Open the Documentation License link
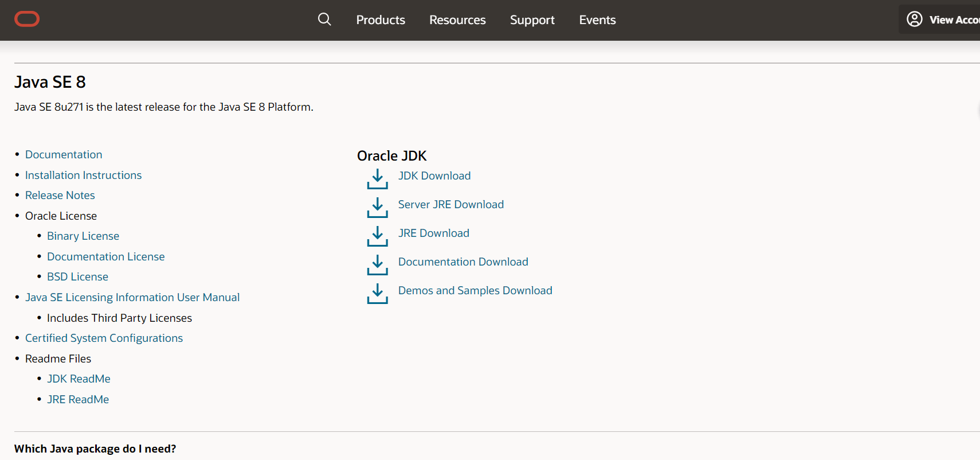The width and height of the screenshot is (980, 460). point(106,257)
